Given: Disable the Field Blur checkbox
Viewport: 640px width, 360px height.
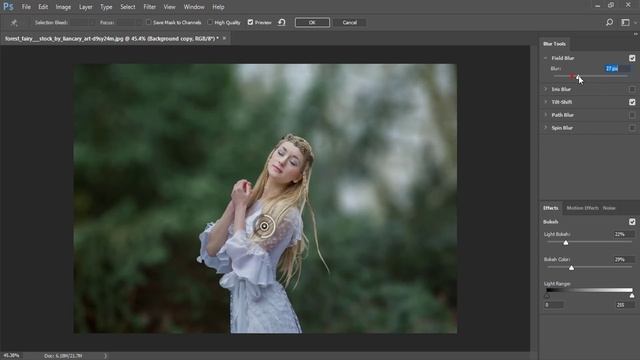Looking at the screenshot, I should click(x=632, y=58).
